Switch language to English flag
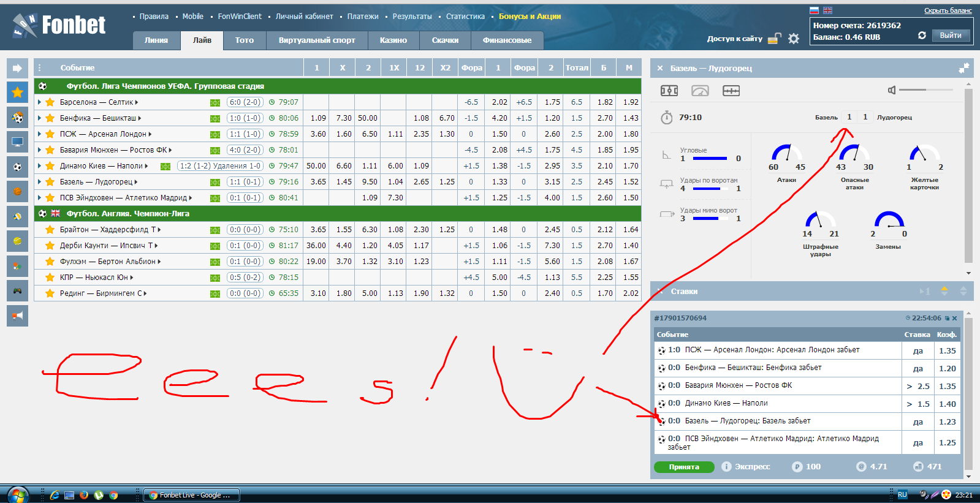Viewport: 980px width, 503px height. point(827,10)
